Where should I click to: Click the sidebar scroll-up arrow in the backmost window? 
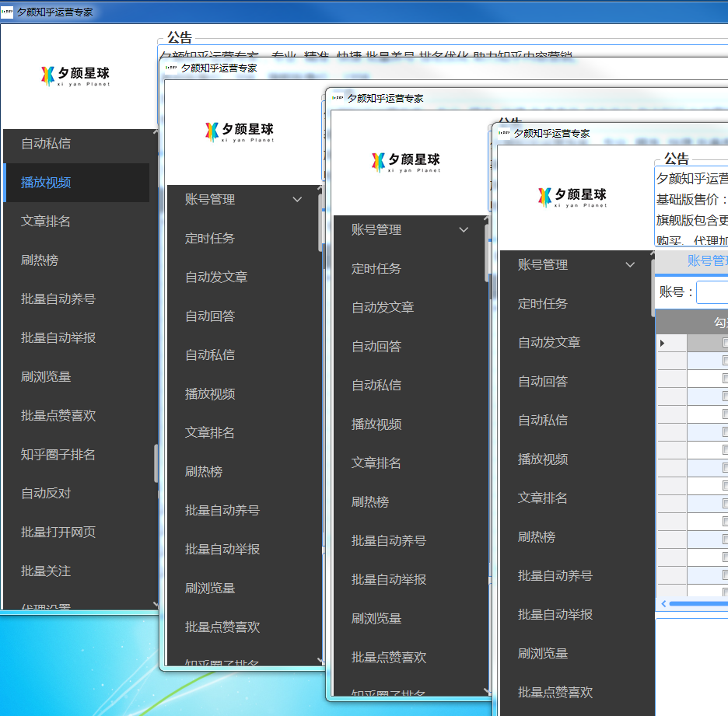pyautogui.click(x=155, y=132)
